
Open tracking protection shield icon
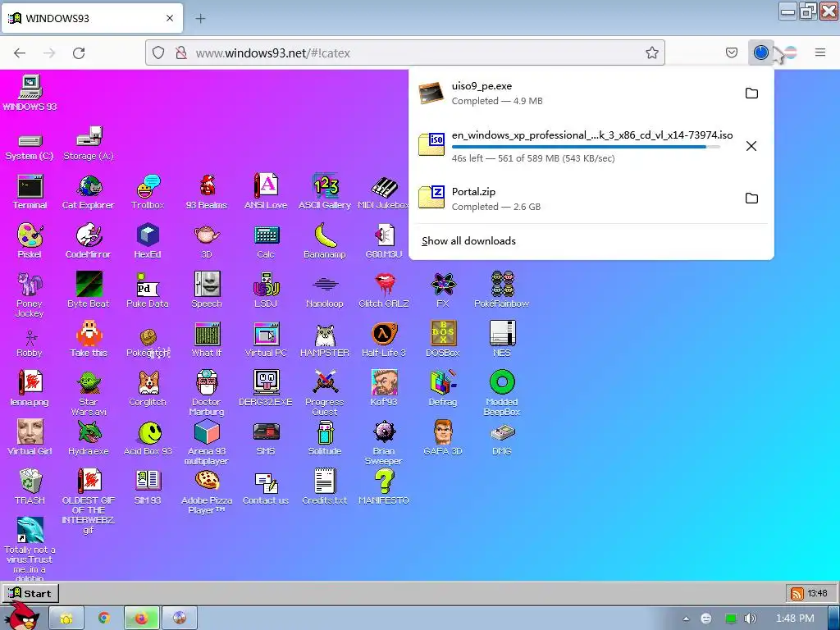click(x=158, y=52)
